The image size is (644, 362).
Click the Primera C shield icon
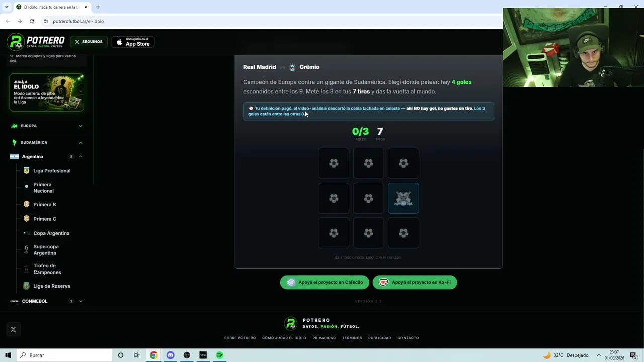coord(27,219)
